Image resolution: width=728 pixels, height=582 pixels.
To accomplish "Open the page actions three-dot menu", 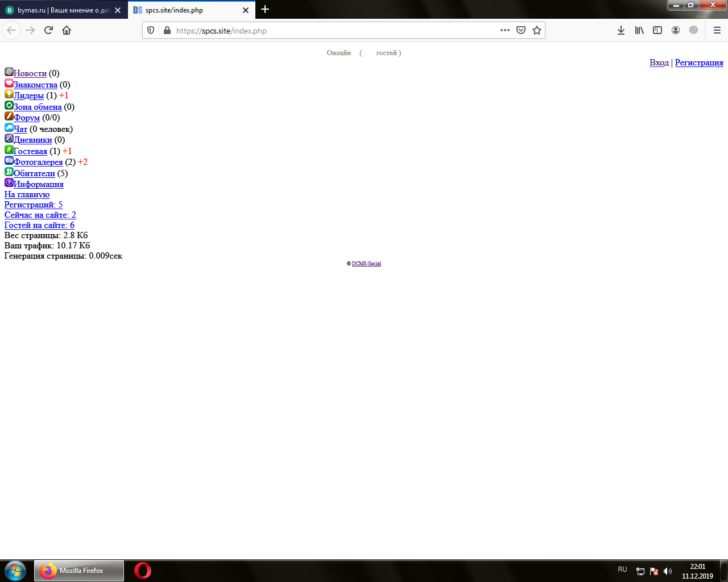I will click(x=504, y=30).
